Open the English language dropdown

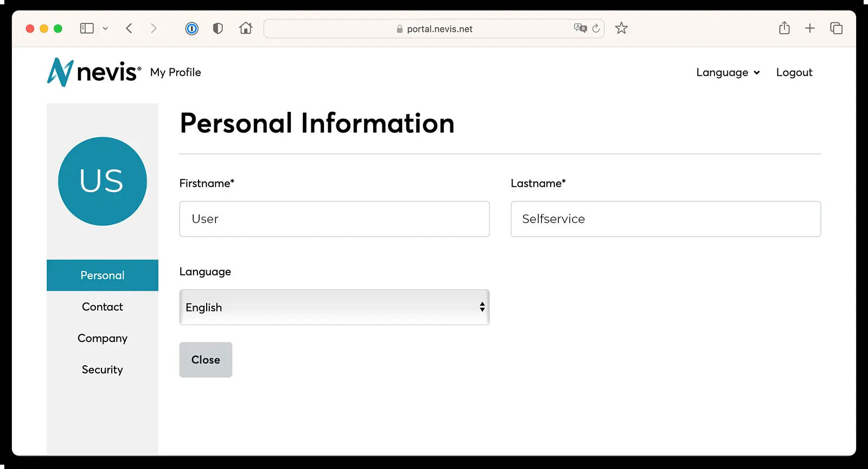pos(334,307)
